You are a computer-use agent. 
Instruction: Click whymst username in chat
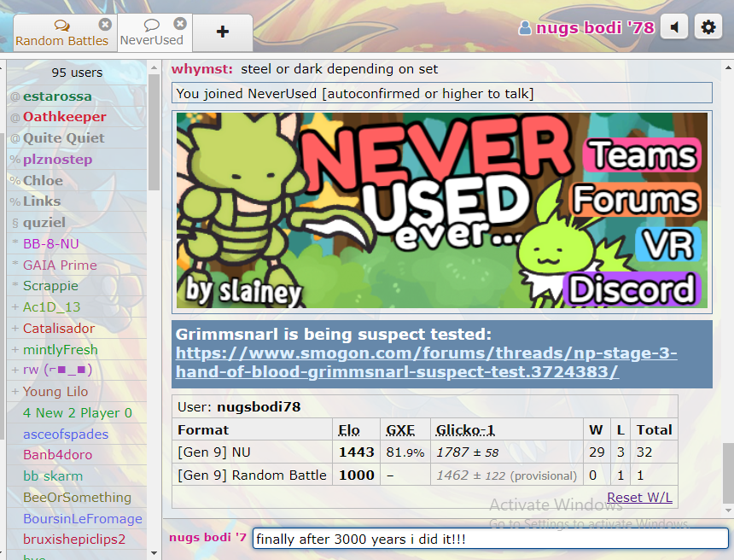201,69
